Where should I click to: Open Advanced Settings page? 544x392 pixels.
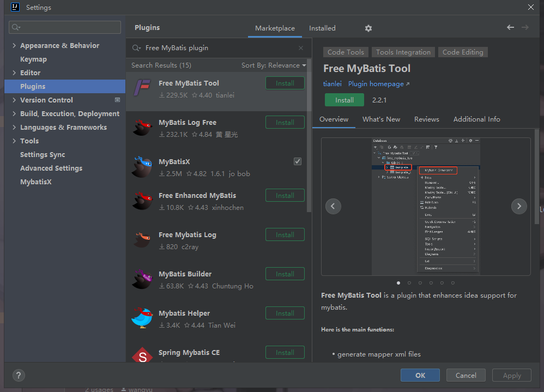click(x=51, y=168)
